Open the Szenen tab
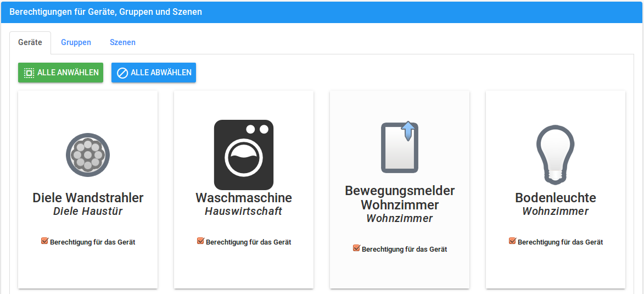The height and width of the screenshot is (294, 644). [x=122, y=42]
